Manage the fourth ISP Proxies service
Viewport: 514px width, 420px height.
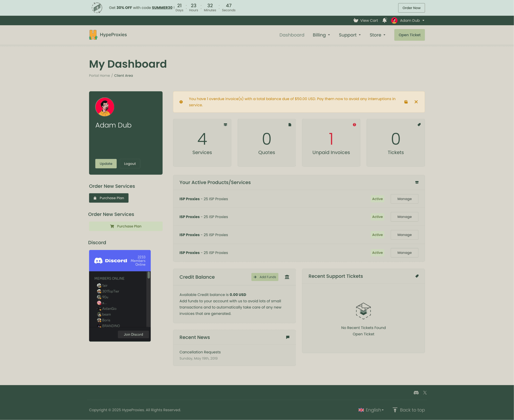click(404, 253)
